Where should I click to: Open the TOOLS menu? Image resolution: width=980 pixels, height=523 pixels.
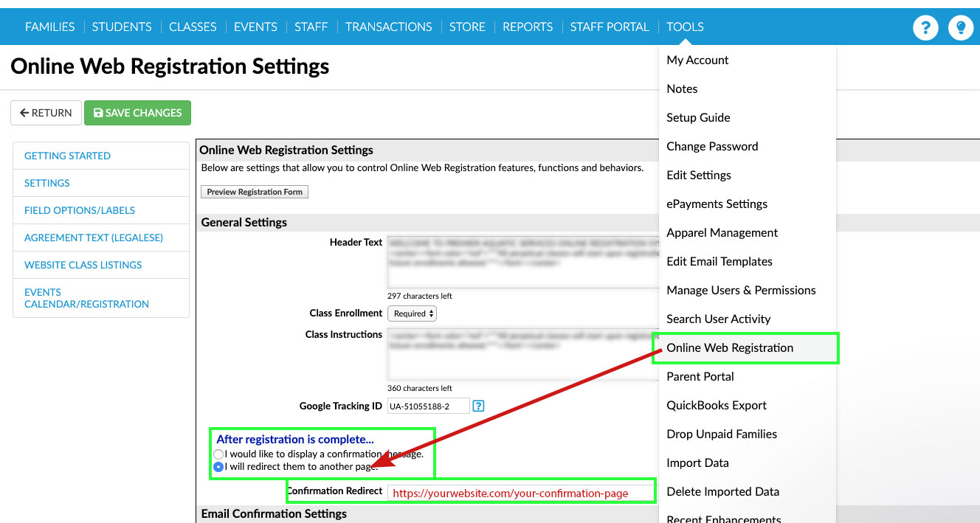(x=685, y=27)
